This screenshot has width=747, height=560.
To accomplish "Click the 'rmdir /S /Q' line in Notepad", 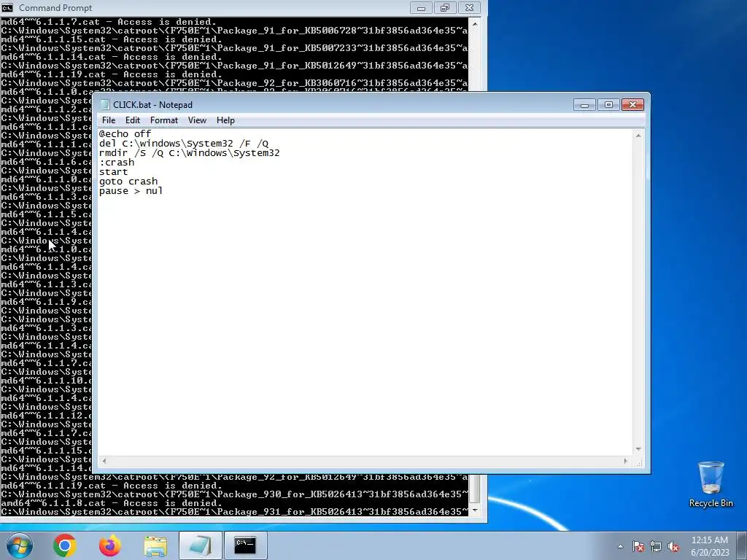I will click(189, 153).
